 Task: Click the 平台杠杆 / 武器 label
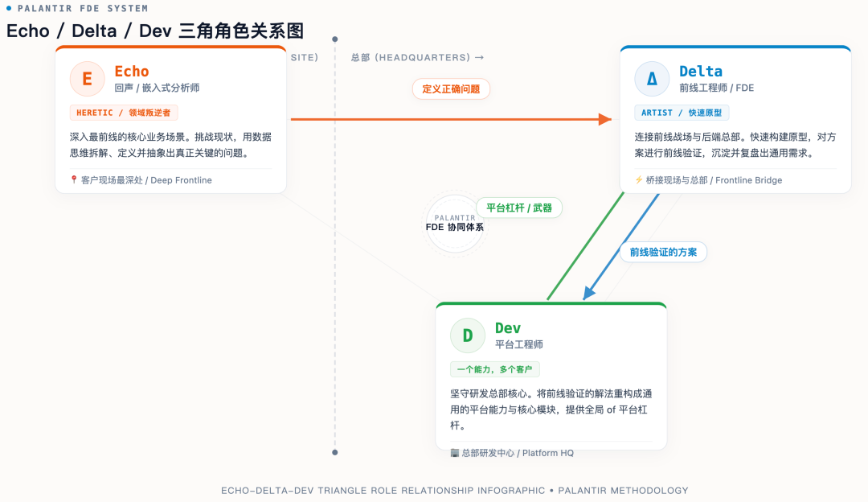519,208
